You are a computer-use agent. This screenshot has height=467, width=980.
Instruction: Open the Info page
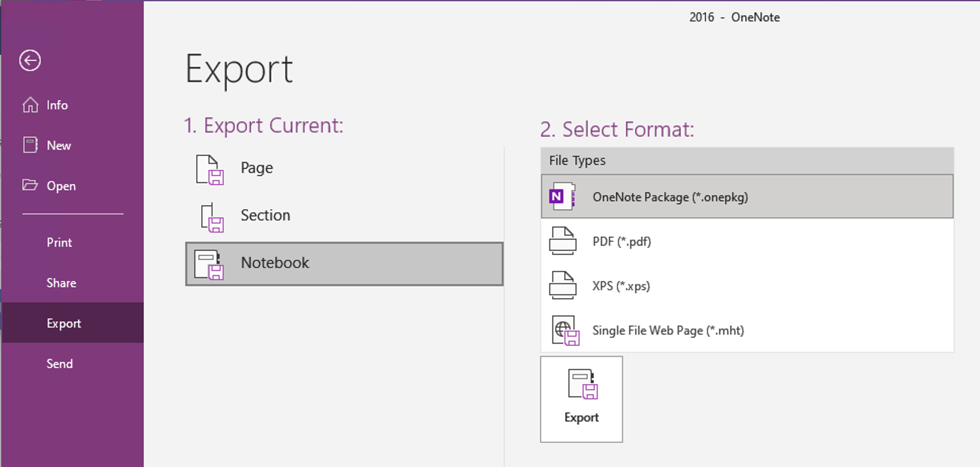(x=72, y=105)
